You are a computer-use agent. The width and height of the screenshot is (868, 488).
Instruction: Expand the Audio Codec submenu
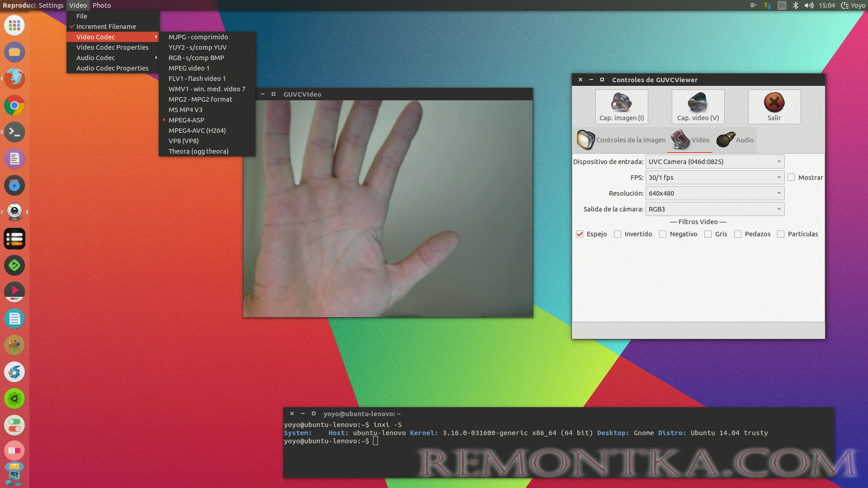coord(113,58)
